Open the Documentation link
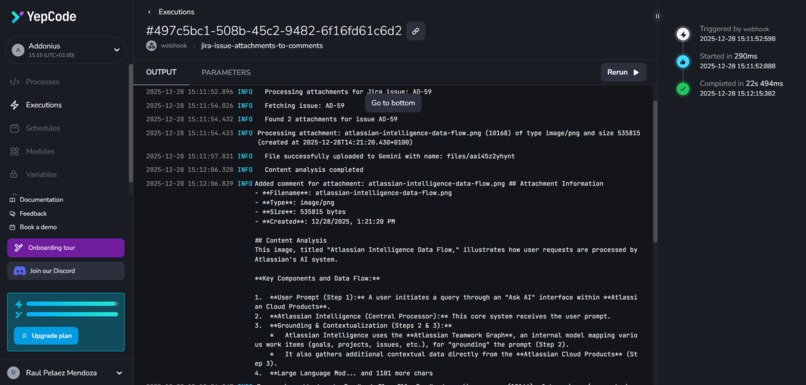Screen dimensions: 806x385 click(x=41, y=199)
